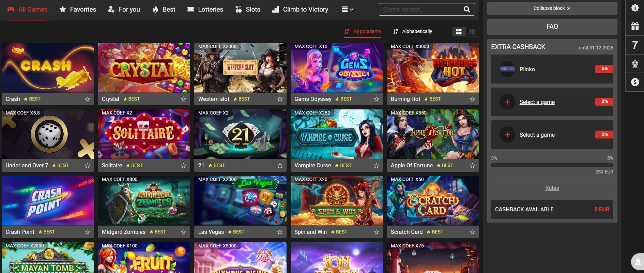Open the All Games tab
This screenshot has height=273, width=644.
pyautogui.click(x=27, y=10)
